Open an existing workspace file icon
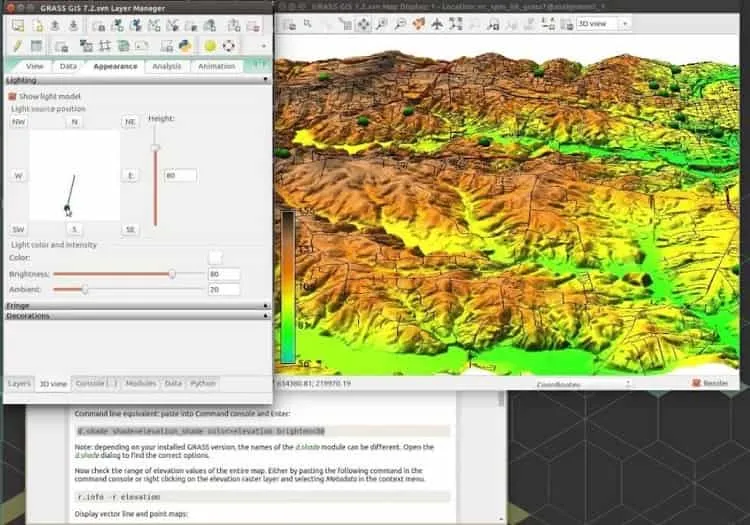Image resolution: width=750 pixels, height=525 pixels. point(55,25)
